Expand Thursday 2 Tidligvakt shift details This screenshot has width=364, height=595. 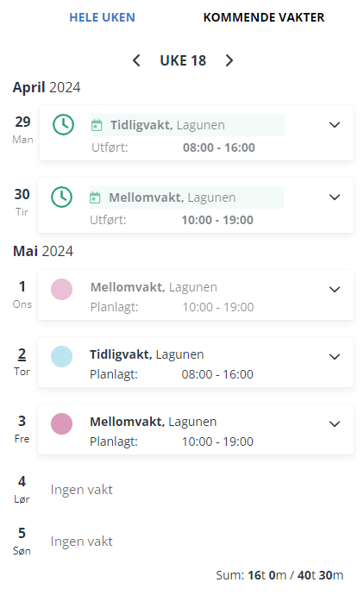[335, 356]
